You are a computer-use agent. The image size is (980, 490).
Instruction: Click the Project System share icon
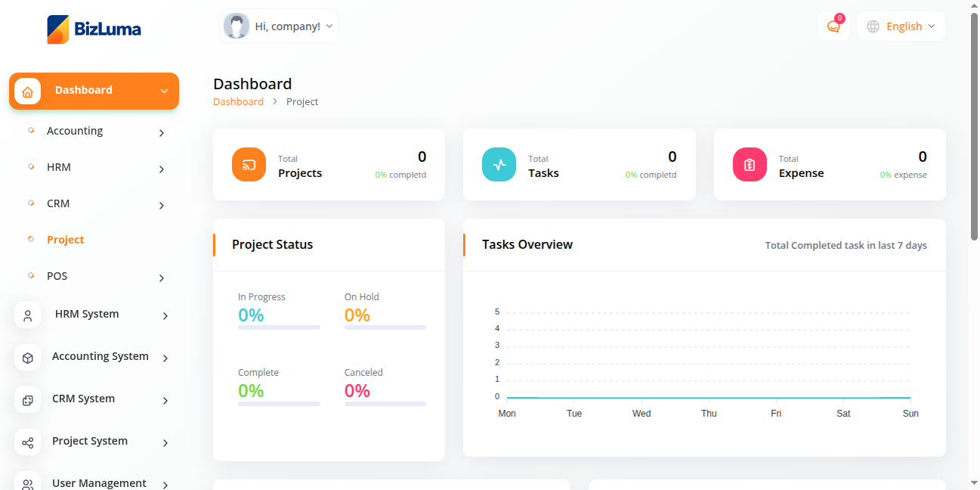pos(28,442)
